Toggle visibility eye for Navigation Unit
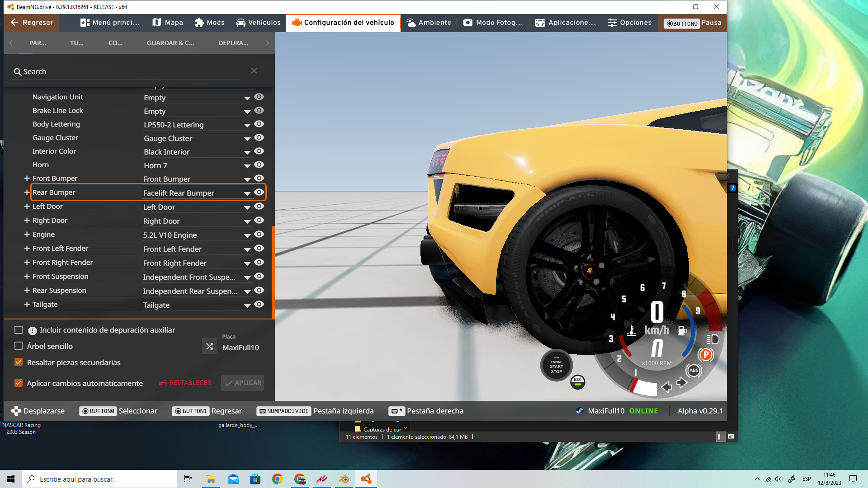868x488 pixels. click(259, 97)
